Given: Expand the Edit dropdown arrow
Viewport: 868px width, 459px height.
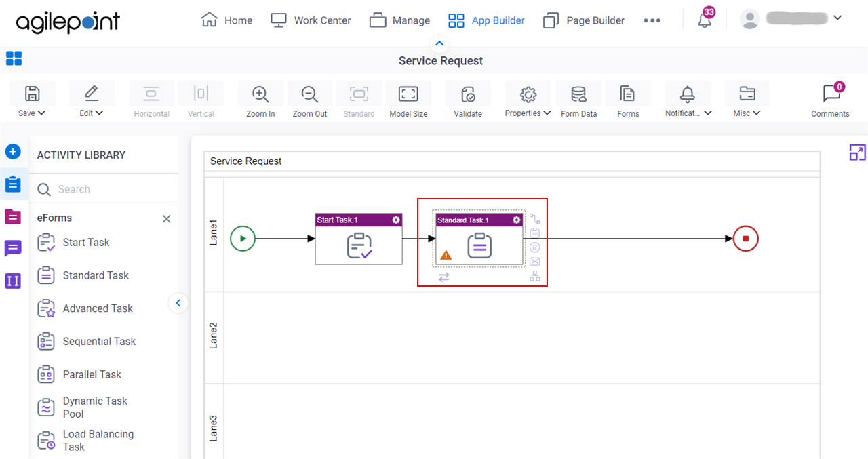Looking at the screenshot, I should pyautogui.click(x=99, y=113).
